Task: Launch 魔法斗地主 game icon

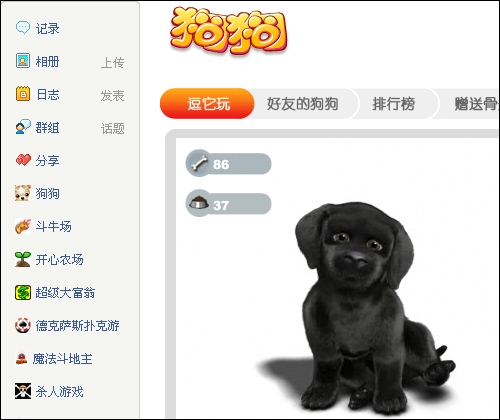Action: tap(21, 358)
